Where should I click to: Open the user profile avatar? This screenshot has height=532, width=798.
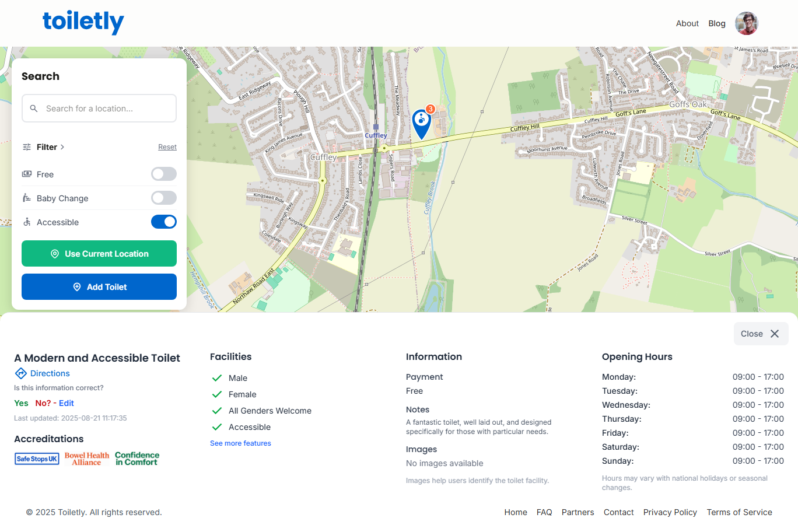[747, 23]
